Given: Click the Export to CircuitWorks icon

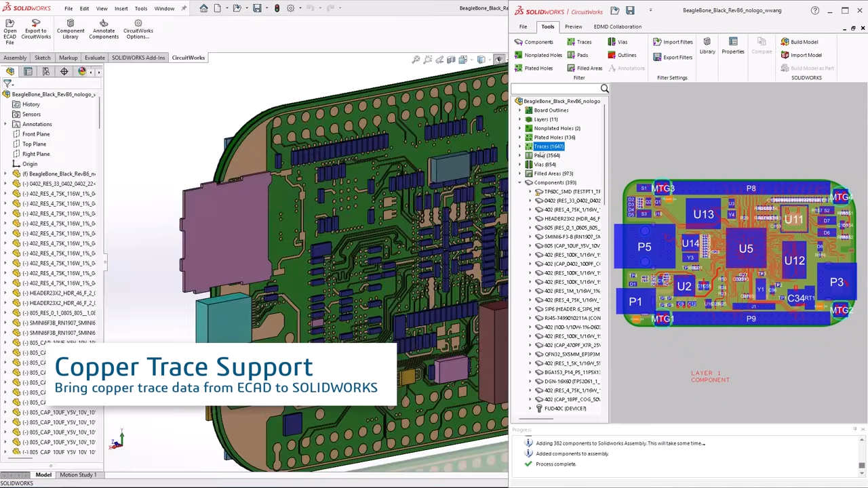Looking at the screenshot, I should 36,22.
